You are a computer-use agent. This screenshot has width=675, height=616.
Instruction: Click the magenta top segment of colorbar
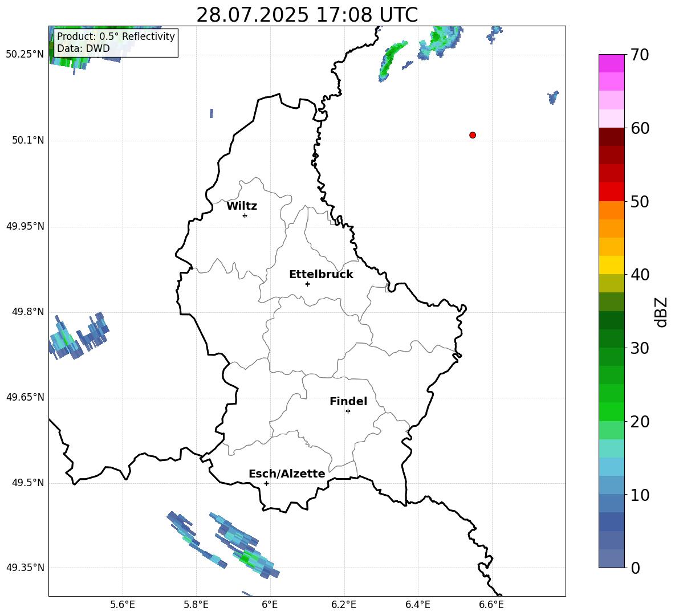tap(611, 63)
